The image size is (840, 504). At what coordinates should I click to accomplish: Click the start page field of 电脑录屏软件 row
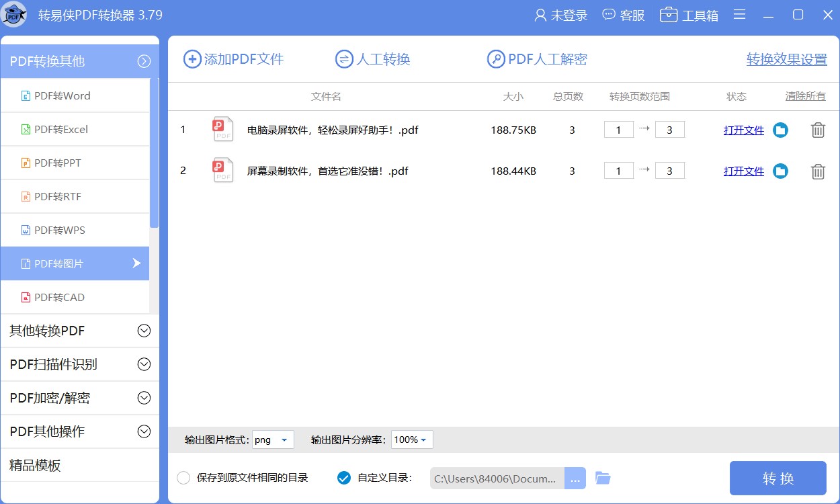(619, 130)
